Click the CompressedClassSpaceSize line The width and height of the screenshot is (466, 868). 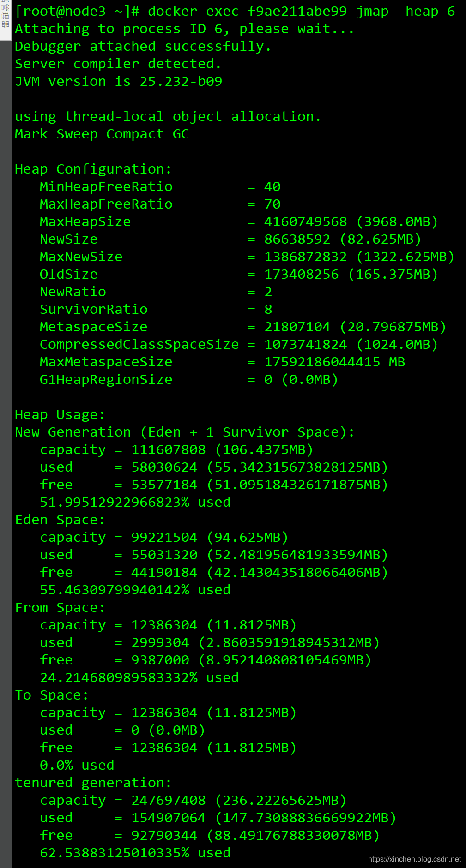[x=239, y=345]
